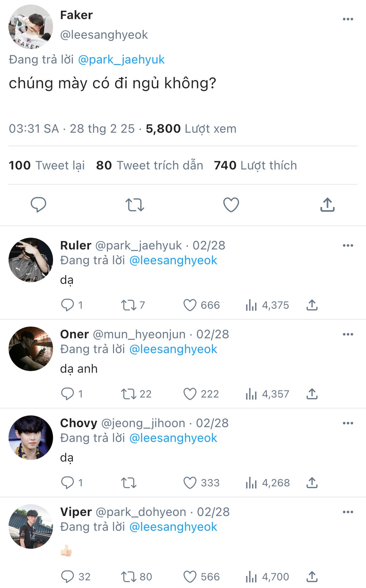This screenshot has width=366, height=588.
Task: Like Ruler's reply with 666 likes
Action: [190, 305]
